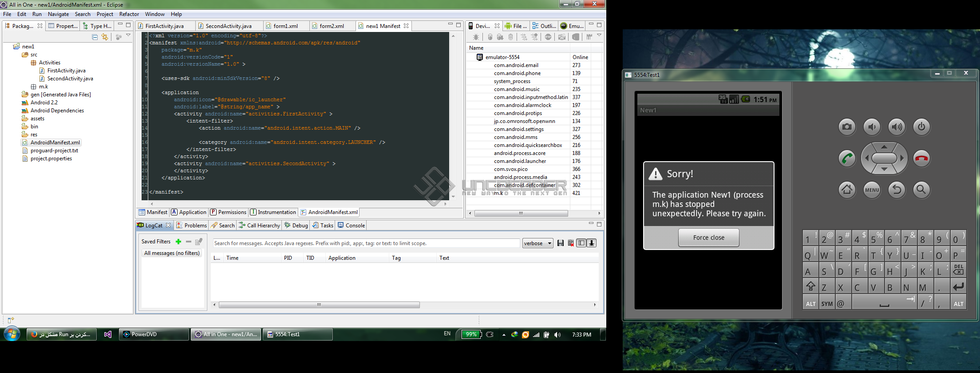Screen dimensions: 980x373
Task: Click emulator green call button
Action: [x=847, y=159]
